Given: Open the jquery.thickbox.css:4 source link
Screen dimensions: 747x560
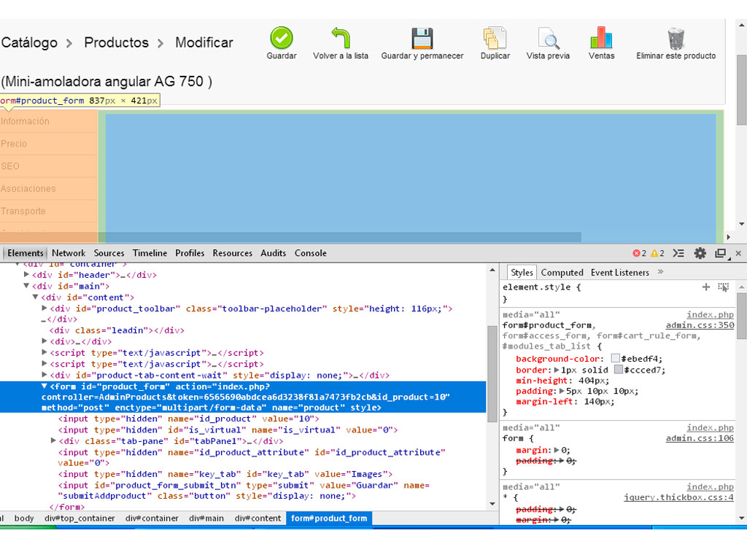Looking at the screenshot, I should 679,497.
